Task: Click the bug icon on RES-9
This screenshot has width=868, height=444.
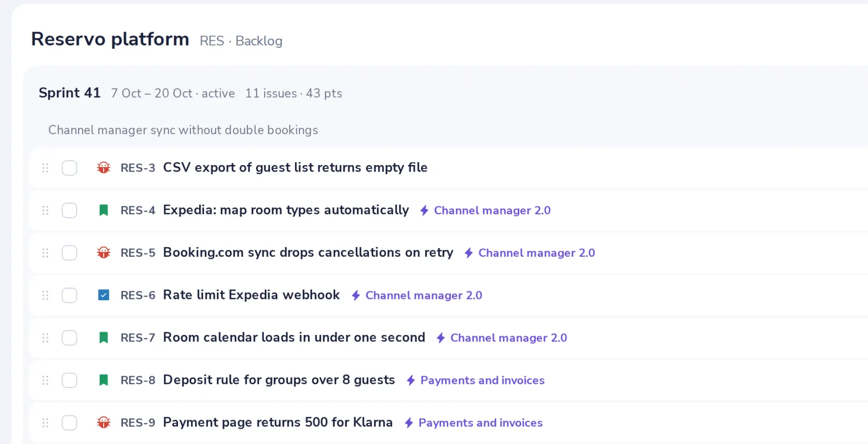Action: pyautogui.click(x=104, y=422)
